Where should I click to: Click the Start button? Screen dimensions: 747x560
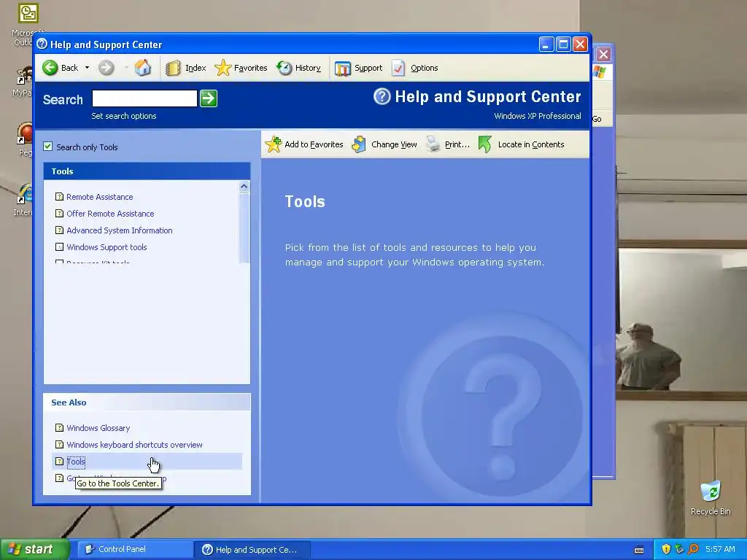click(x=34, y=549)
